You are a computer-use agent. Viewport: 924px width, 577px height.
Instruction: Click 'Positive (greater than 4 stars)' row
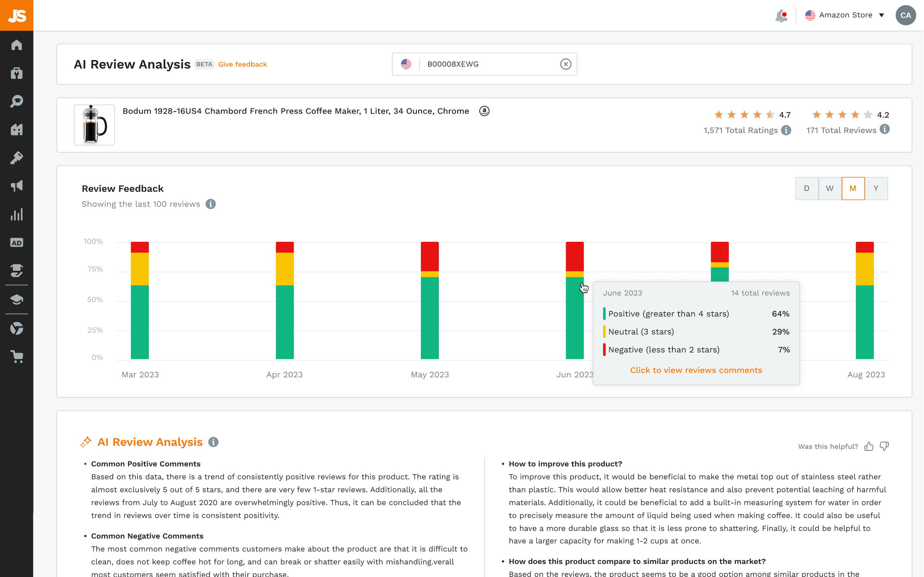click(696, 313)
